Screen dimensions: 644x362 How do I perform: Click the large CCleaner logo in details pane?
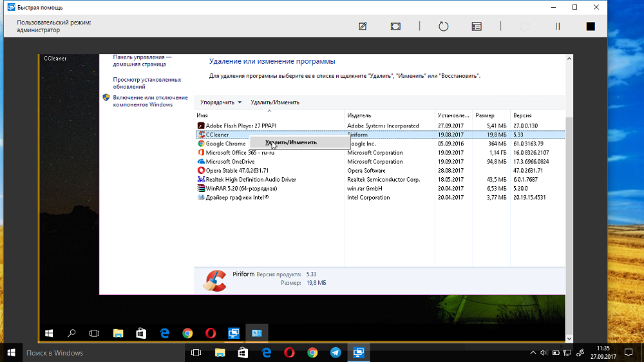[x=214, y=281]
